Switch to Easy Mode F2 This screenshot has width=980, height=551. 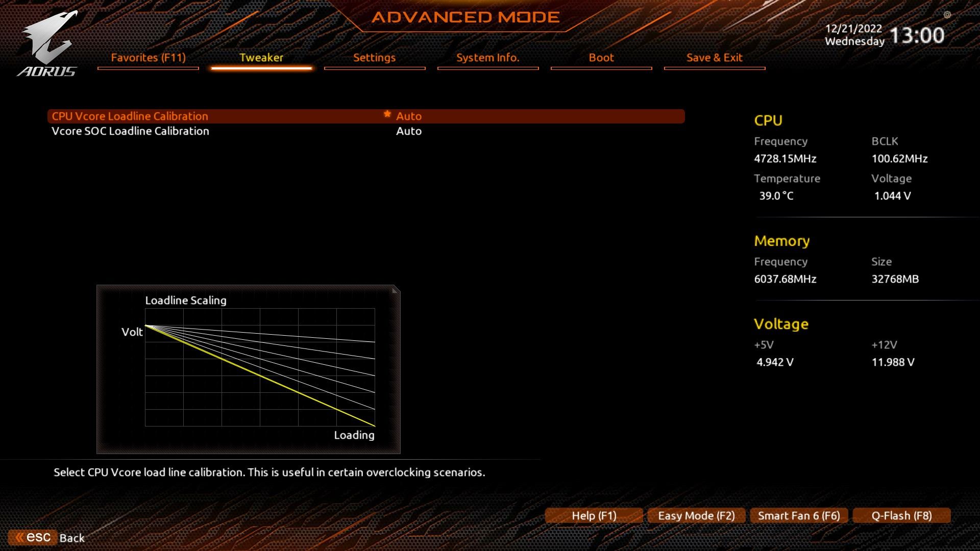point(696,515)
